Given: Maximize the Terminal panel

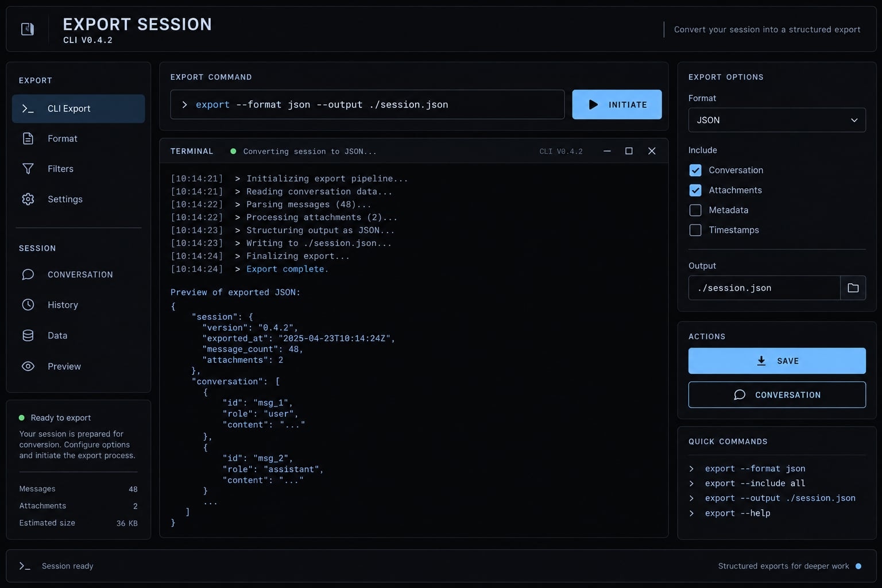Looking at the screenshot, I should click(629, 151).
